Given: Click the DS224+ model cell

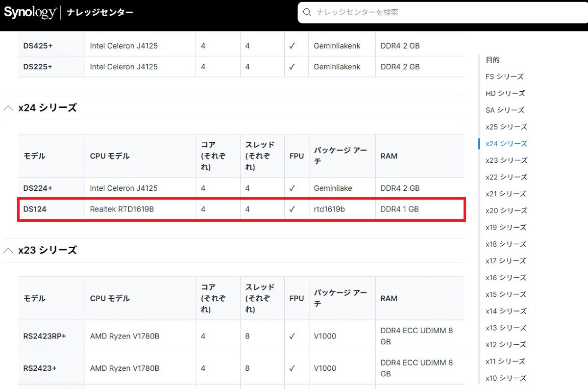Looking at the screenshot, I should (x=52, y=188).
